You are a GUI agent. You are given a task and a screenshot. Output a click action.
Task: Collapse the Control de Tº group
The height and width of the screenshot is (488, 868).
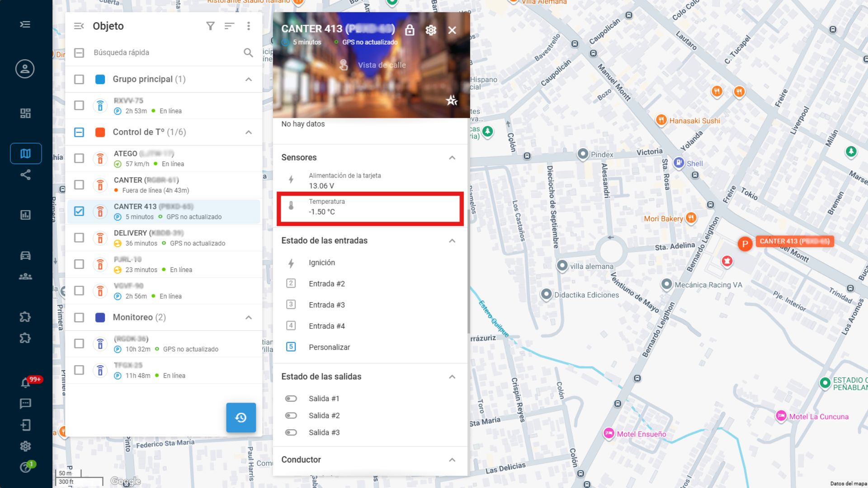click(x=248, y=132)
